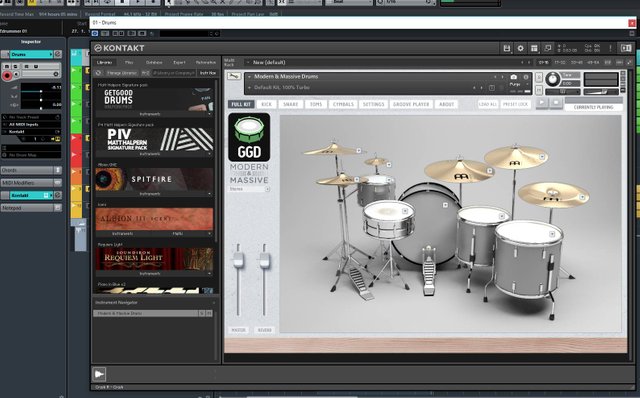Click the groove play button beside CURRENTLY PLAYING
The height and width of the screenshot is (398, 640).
[542, 102]
